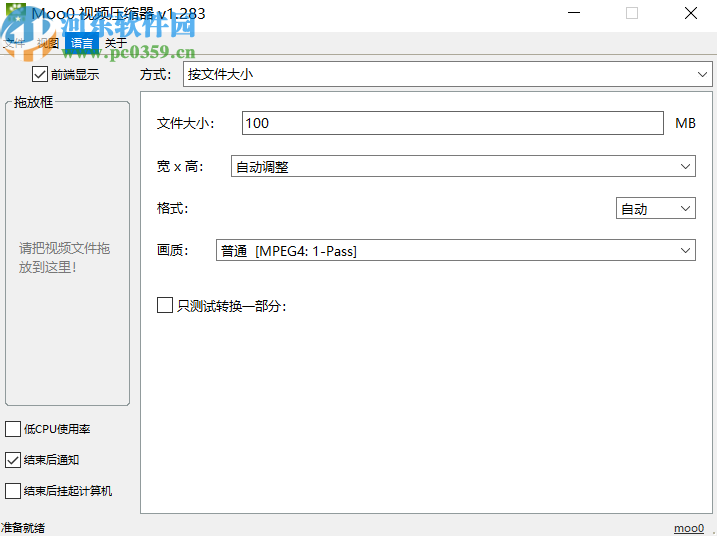
Task: Expand the 方式 dropdown showing 按文件大小
Action: (448, 74)
